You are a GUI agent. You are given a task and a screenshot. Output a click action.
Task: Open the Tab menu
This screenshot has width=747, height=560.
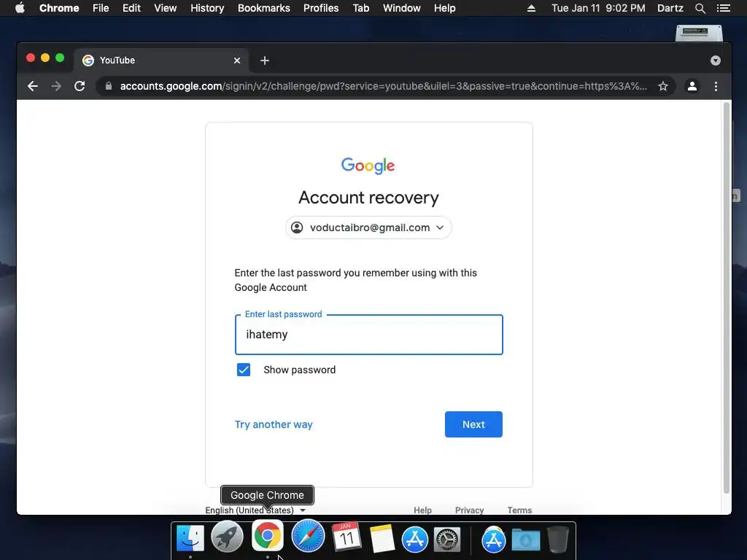[x=360, y=8]
